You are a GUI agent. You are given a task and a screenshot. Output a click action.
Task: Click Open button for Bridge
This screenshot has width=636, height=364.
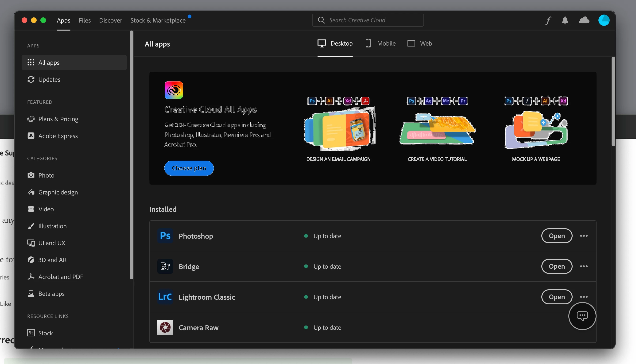tap(557, 266)
